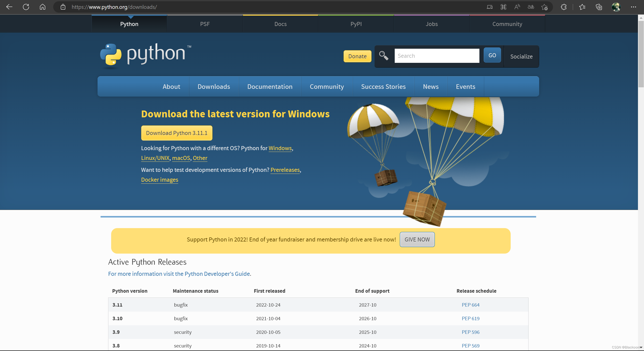Open the News menu
This screenshot has width=644, height=351.
(x=431, y=87)
